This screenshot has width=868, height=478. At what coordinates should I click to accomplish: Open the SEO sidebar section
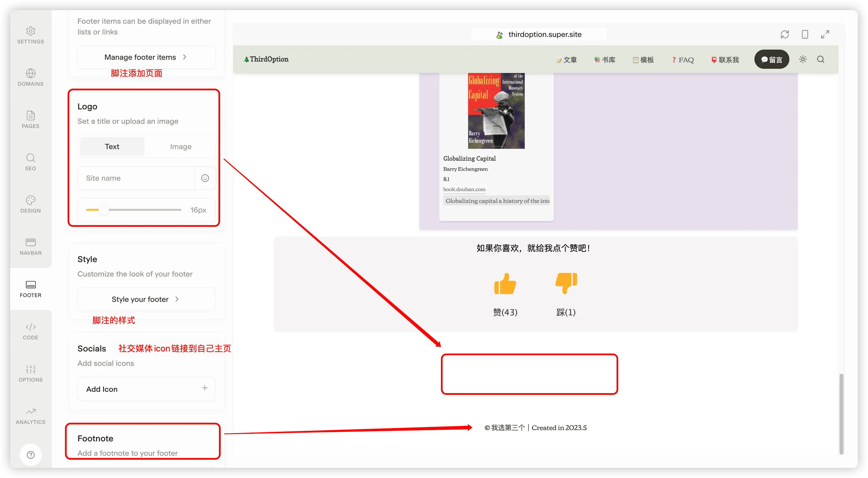point(30,162)
